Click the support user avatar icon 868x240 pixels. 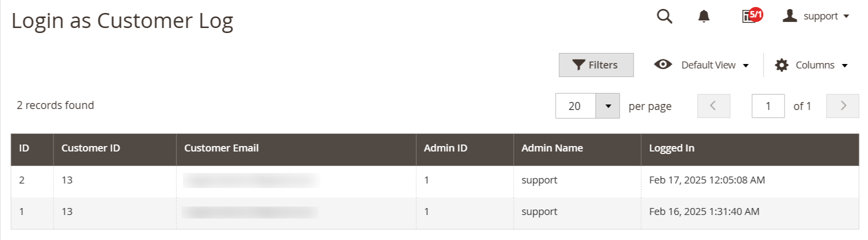click(x=790, y=15)
